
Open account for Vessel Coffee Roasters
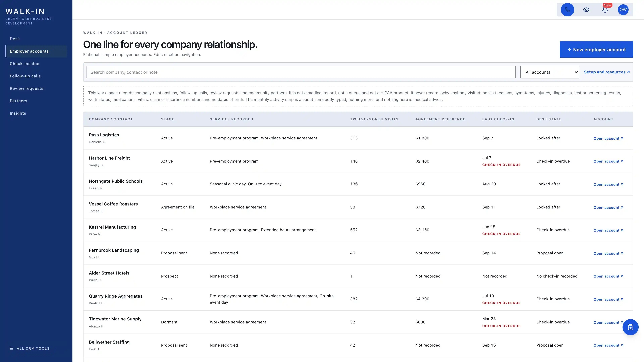point(608,208)
